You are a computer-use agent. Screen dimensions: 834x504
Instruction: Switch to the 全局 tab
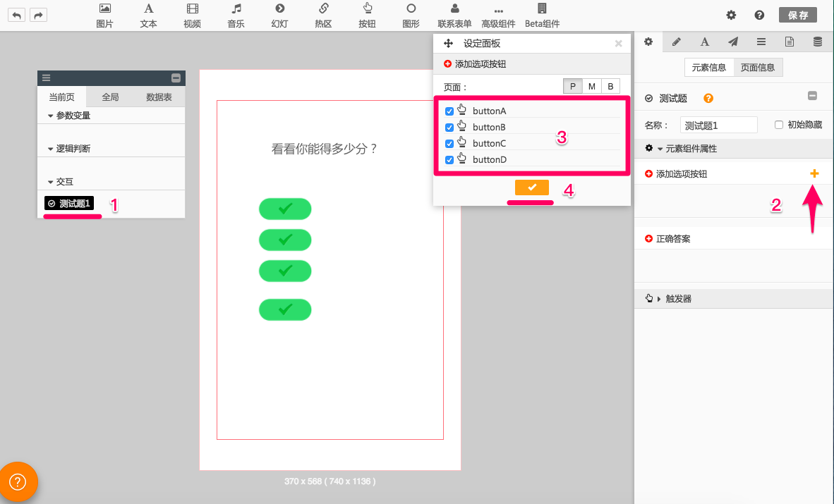tap(110, 97)
